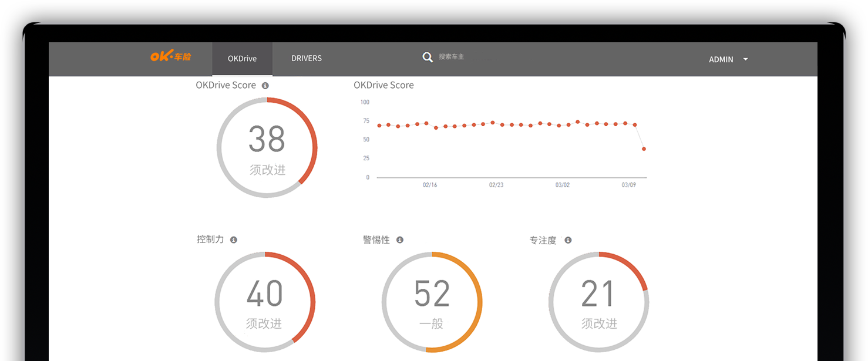Switch to the DRIVERS tab
This screenshot has width=868, height=361.
coord(307,59)
